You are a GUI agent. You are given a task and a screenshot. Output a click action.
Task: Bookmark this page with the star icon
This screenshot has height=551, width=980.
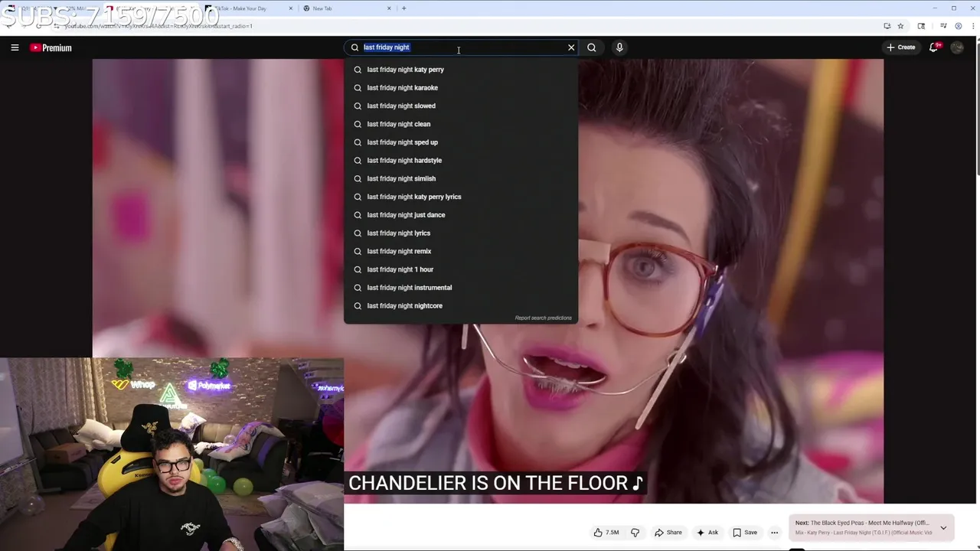coord(900,26)
